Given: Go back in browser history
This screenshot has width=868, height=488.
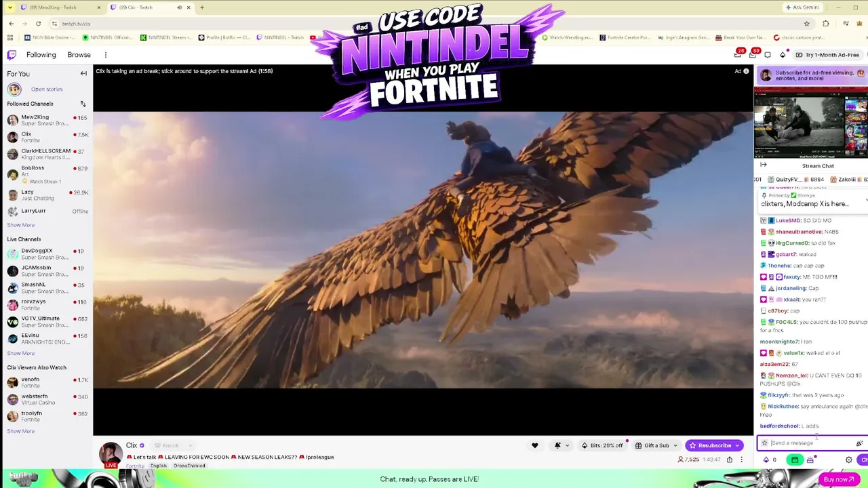Looking at the screenshot, I should coord(12,24).
